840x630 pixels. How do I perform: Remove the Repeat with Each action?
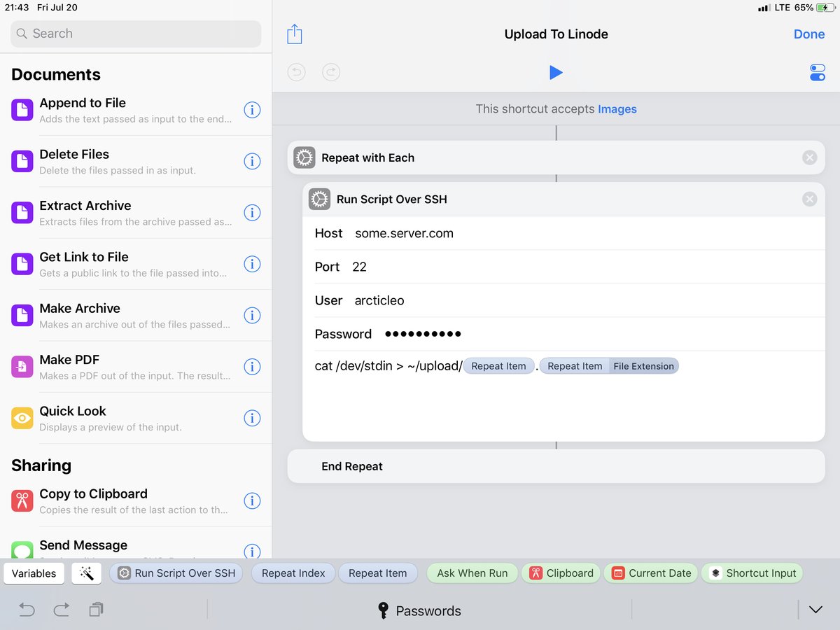[809, 157]
